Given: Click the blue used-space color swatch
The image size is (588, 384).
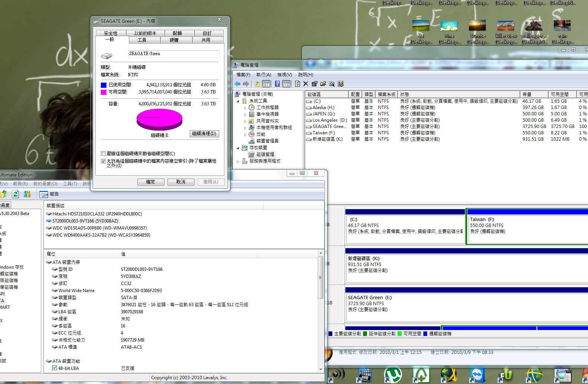Looking at the screenshot, I should pos(103,85).
